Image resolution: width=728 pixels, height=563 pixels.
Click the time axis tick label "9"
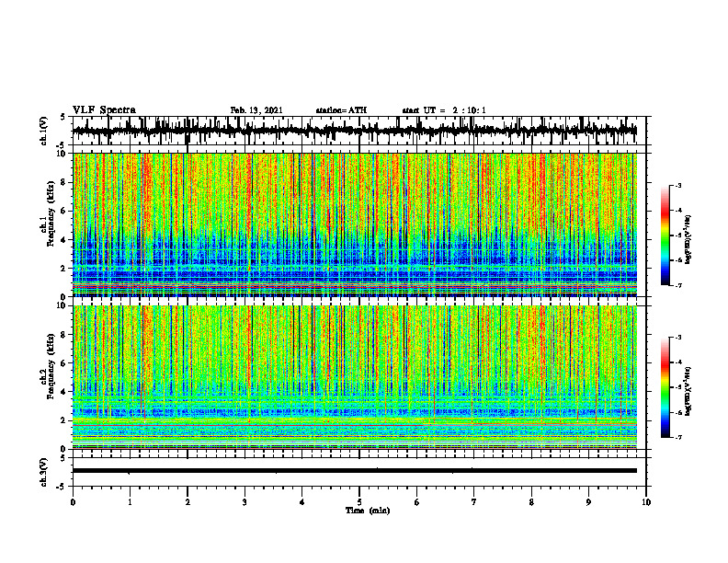point(588,502)
